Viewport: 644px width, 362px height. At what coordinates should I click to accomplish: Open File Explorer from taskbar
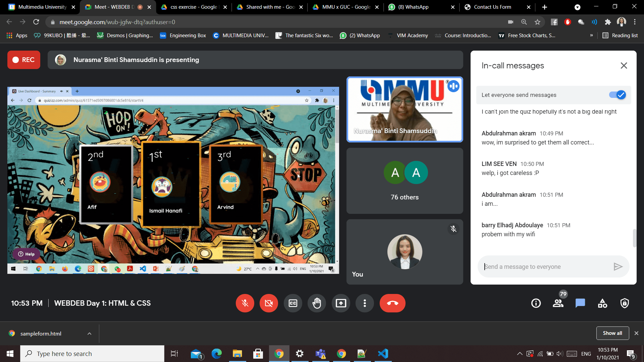pyautogui.click(x=237, y=354)
